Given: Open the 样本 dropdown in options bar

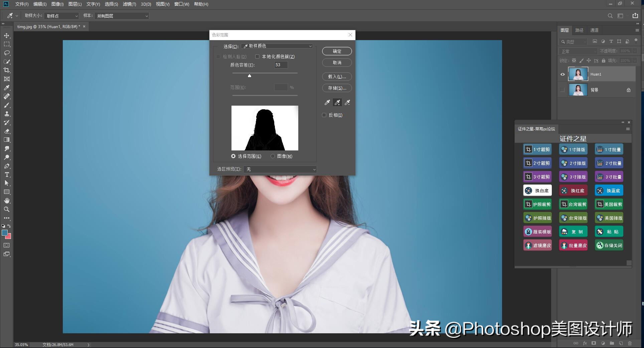Looking at the screenshot, I should pyautogui.click(x=122, y=16).
